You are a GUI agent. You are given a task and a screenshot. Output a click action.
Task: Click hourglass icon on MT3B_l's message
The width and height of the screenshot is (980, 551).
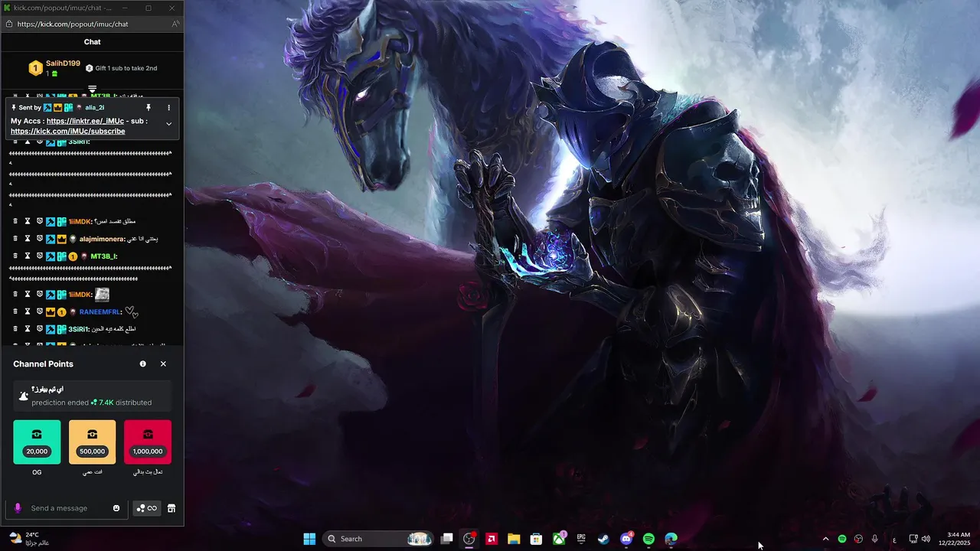point(28,256)
